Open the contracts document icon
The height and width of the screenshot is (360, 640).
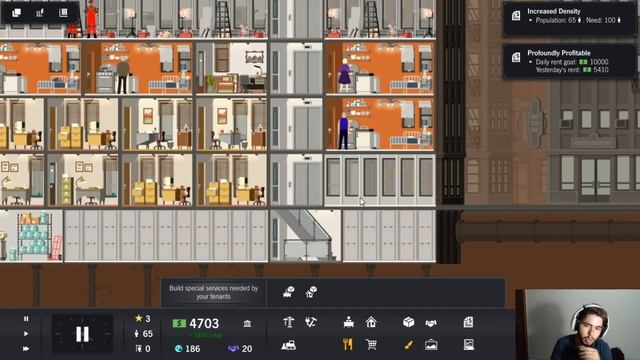[x=469, y=322]
